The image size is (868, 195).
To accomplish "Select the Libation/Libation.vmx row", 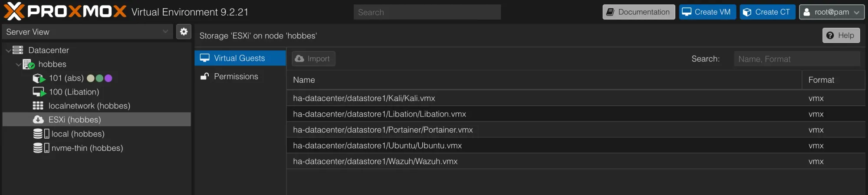I will [x=575, y=114].
